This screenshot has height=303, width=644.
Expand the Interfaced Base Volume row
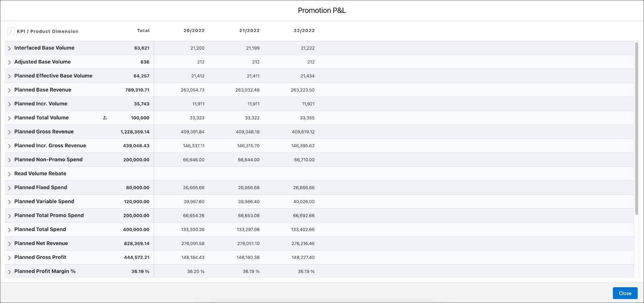pyautogui.click(x=9, y=48)
